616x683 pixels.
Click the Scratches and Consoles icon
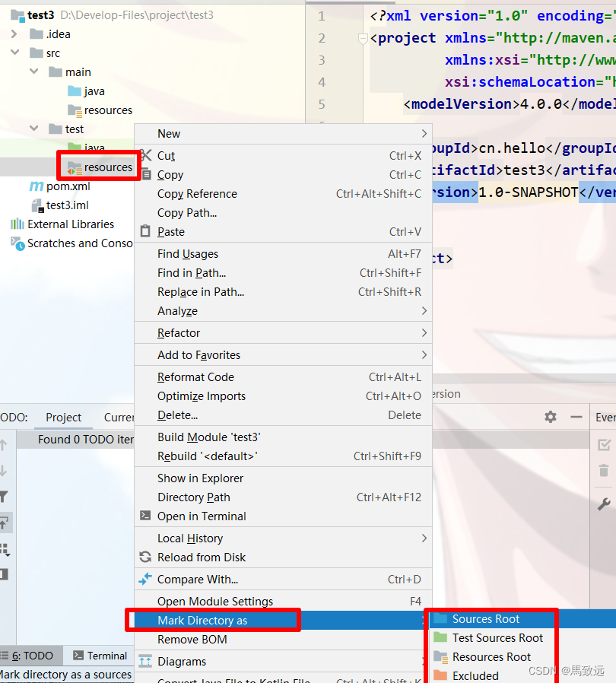point(17,243)
